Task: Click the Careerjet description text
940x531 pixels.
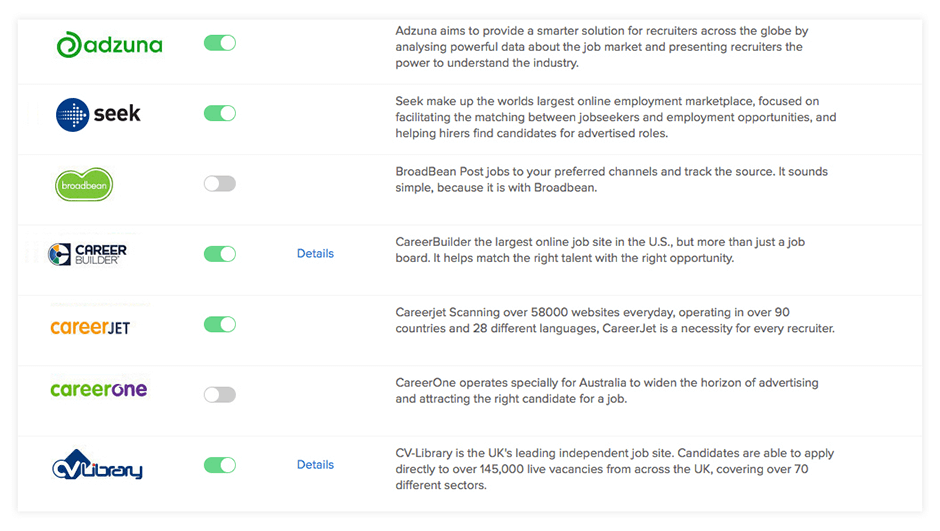Action: [614, 320]
